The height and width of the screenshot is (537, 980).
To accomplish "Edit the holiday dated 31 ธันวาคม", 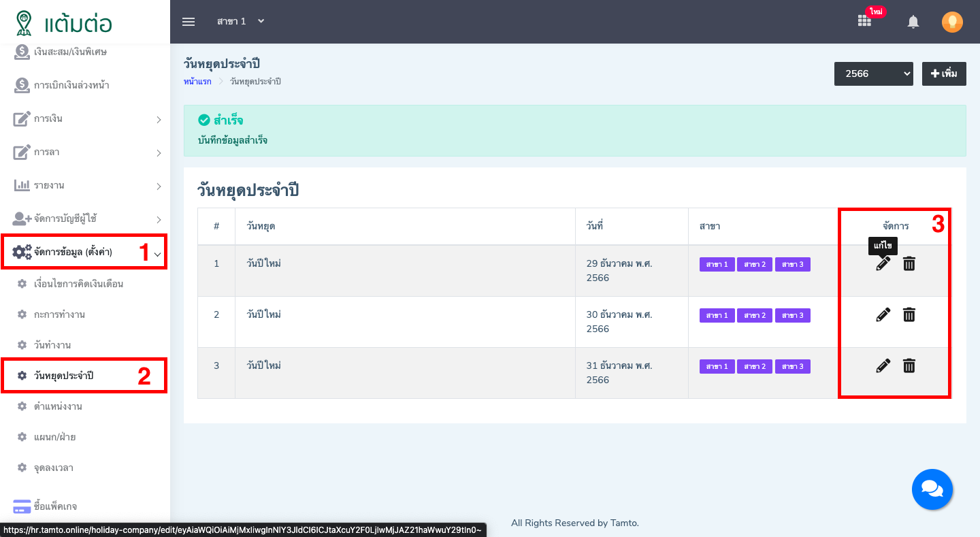I will point(883,365).
